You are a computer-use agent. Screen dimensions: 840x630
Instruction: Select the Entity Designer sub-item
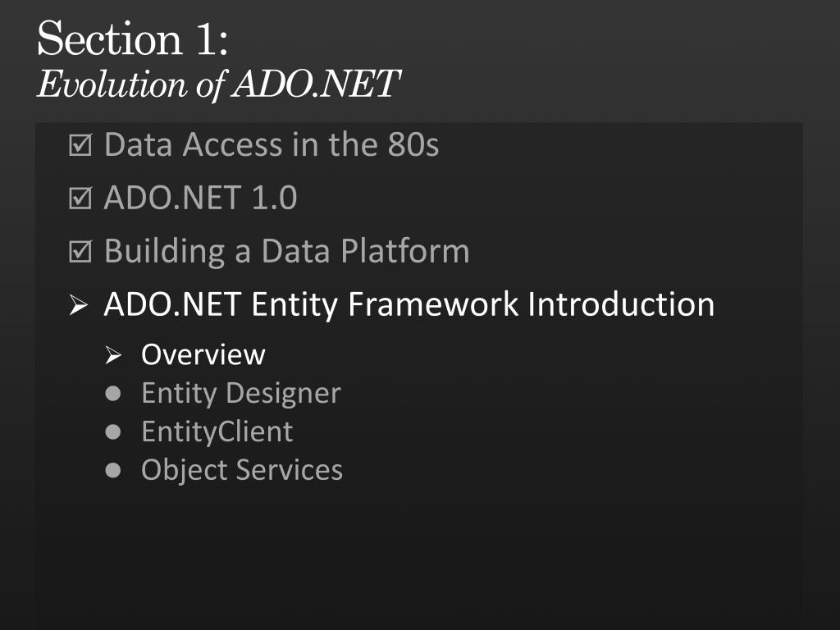click(241, 394)
